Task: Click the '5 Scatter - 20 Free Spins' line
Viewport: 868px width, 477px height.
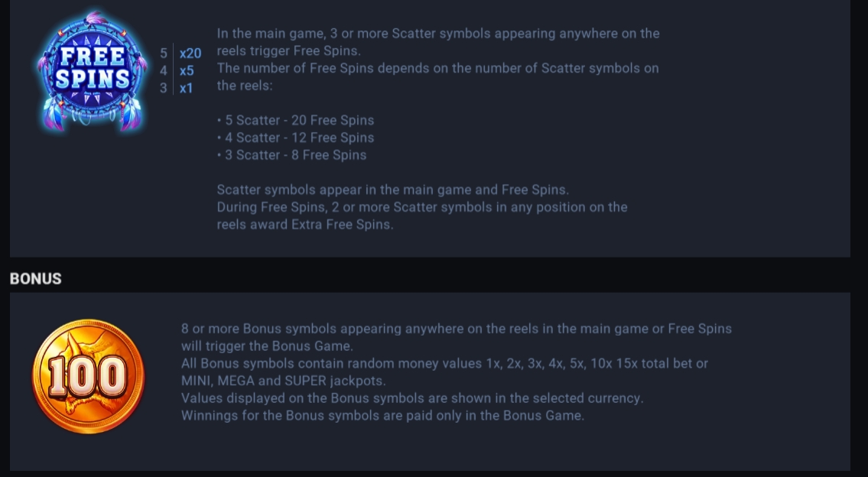Action: [x=296, y=120]
